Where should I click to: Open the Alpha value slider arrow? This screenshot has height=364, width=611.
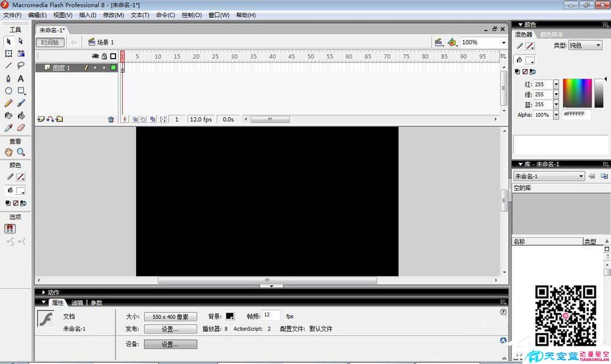click(x=556, y=115)
